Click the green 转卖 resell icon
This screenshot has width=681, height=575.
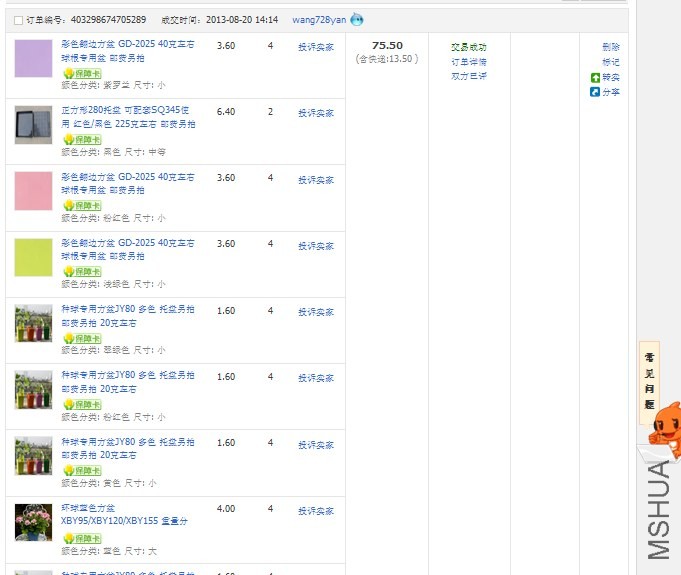595,77
